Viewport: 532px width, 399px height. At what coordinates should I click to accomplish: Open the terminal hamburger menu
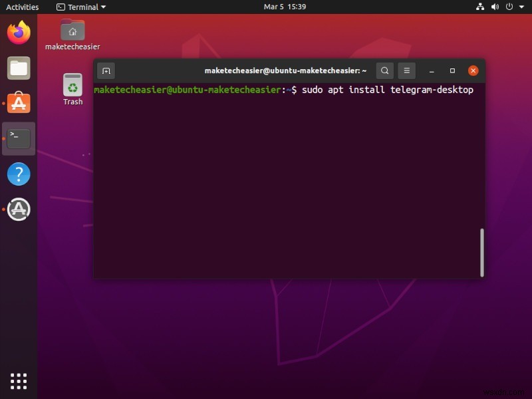[406, 70]
